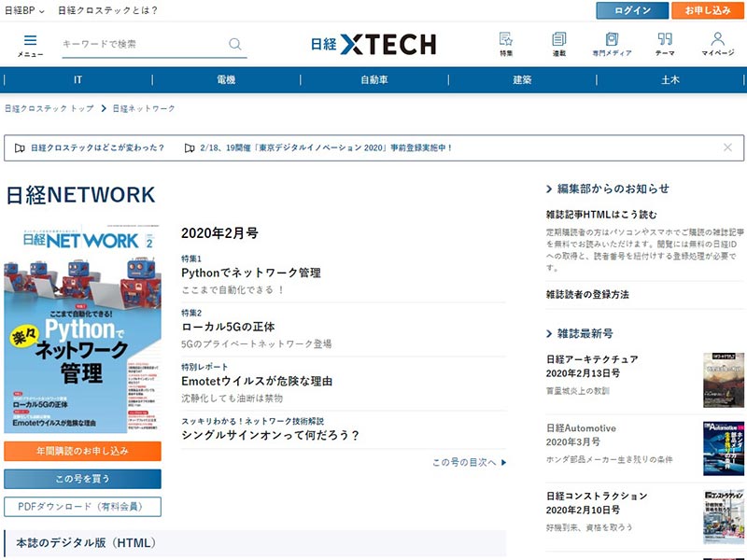This screenshot has width=747, height=560.
Task: Click 本誌のデジタル版（HTML） section heading
Action: coord(86,543)
